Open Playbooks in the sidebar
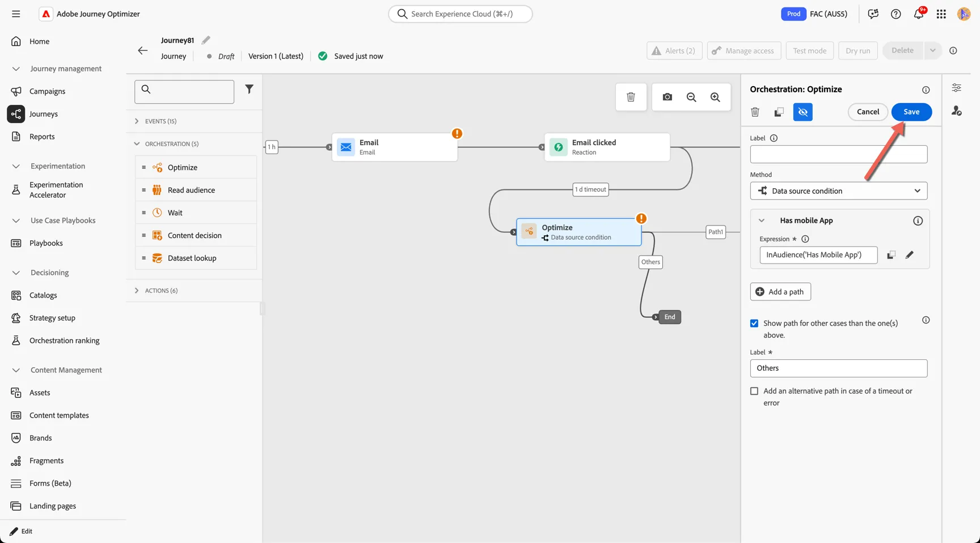 [x=46, y=243]
